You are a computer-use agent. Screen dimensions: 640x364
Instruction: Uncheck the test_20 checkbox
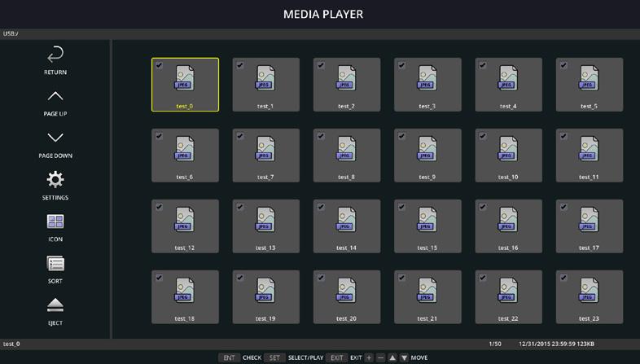click(321, 278)
